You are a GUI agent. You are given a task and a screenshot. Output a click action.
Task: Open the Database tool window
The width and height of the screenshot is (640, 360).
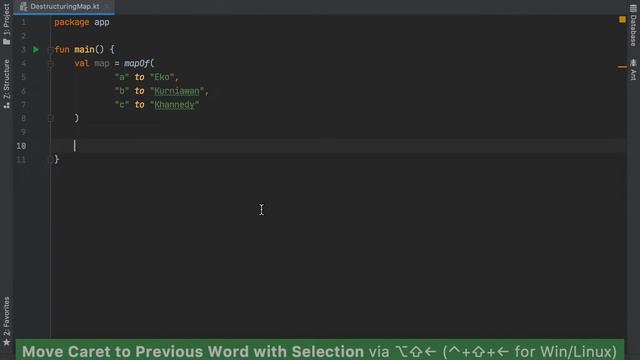pos(633,25)
